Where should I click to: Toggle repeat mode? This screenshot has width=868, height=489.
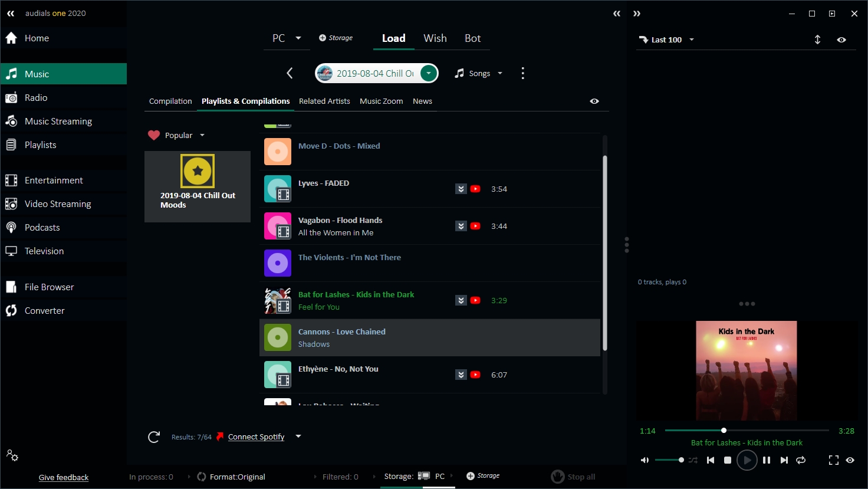801,460
